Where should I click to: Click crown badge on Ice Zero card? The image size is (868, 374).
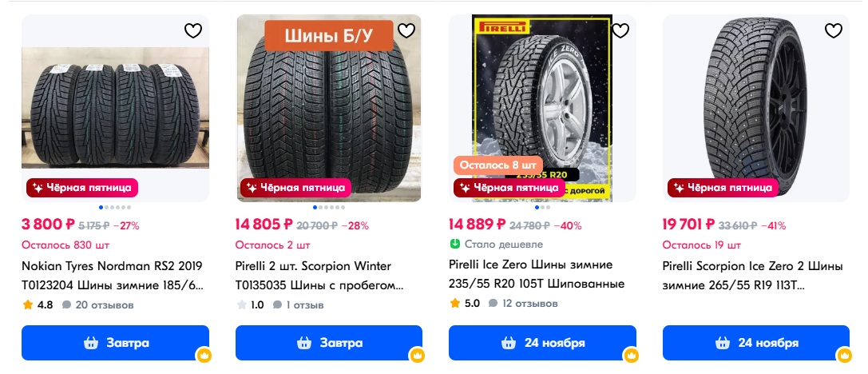click(631, 355)
